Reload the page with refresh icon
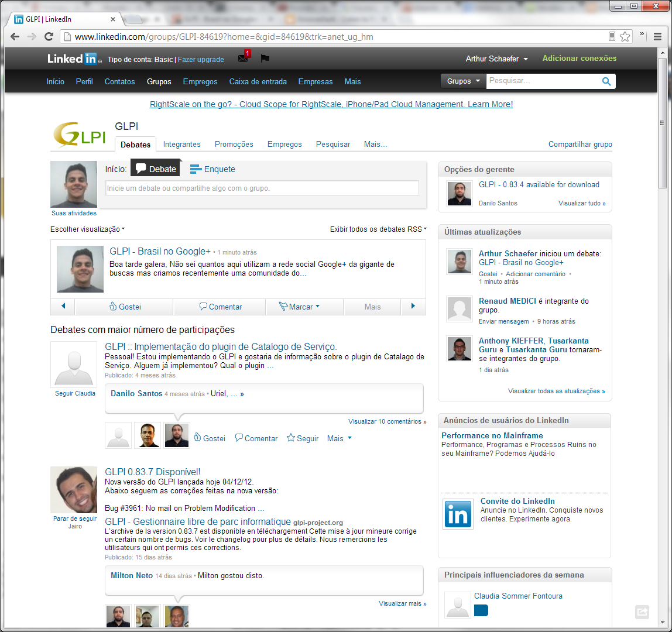 click(x=49, y=36)
